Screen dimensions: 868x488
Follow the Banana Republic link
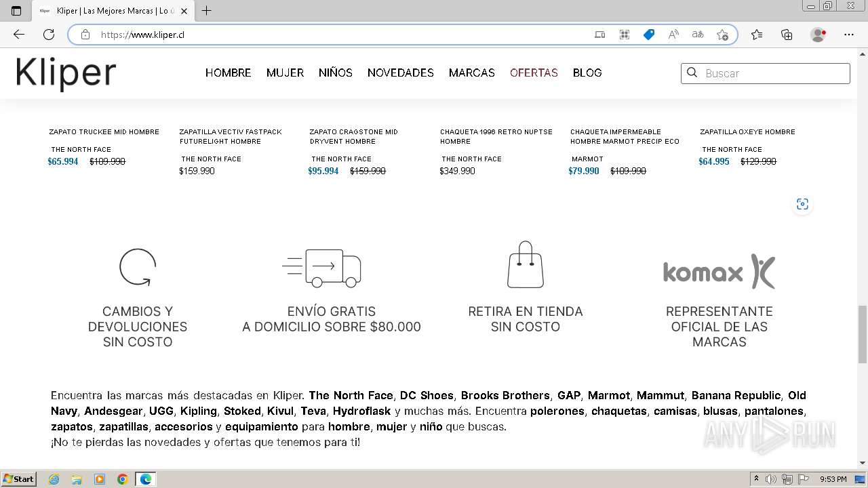tap(736, 395)
